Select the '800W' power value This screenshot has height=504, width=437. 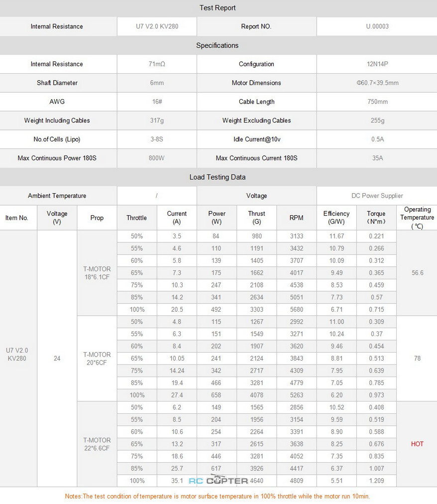click(157, 158)
